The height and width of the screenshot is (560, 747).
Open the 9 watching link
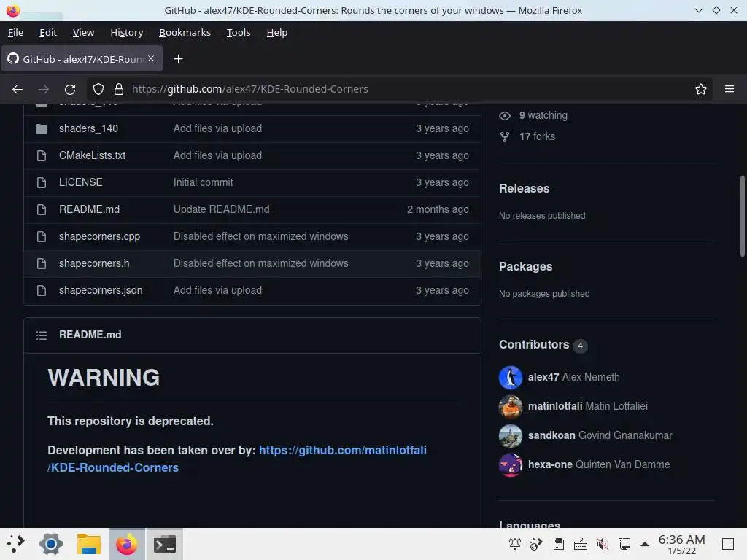(x=543, y=116)
